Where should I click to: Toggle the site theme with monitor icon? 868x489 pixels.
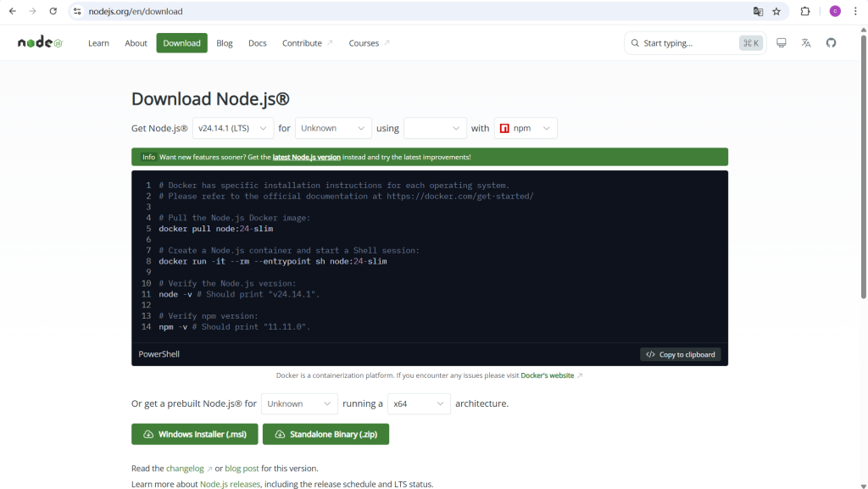(x=782, y=43)
